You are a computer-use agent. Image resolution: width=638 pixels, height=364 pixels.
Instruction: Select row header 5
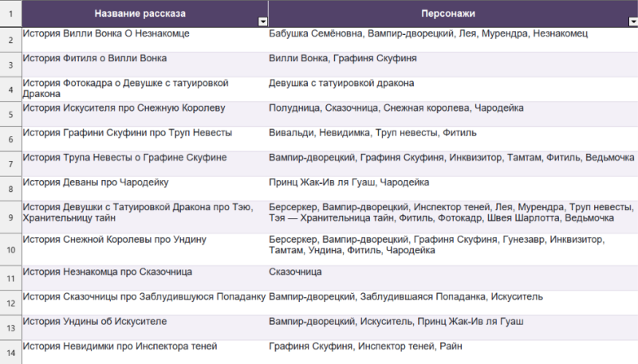pyautogui.click(x=10, y=114)
